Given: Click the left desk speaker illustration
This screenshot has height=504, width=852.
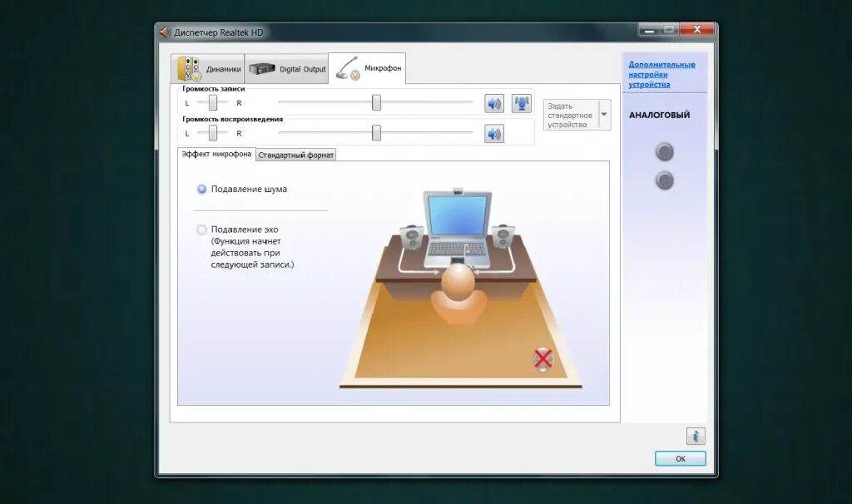Looking at the screenshot, I should pyautogui.click(x=411, y=237).
